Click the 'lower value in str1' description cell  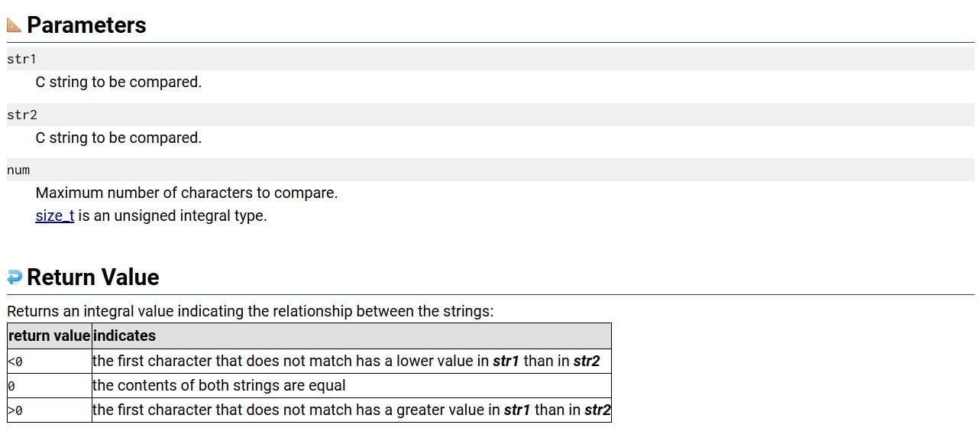pyautogui.click(x=351, y=362)
